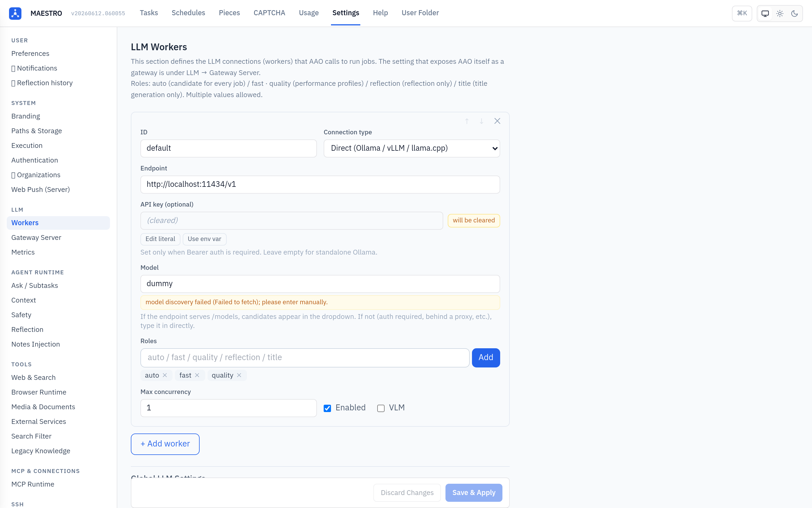
Task: Open the Usage tab
Action: (308, 13)
